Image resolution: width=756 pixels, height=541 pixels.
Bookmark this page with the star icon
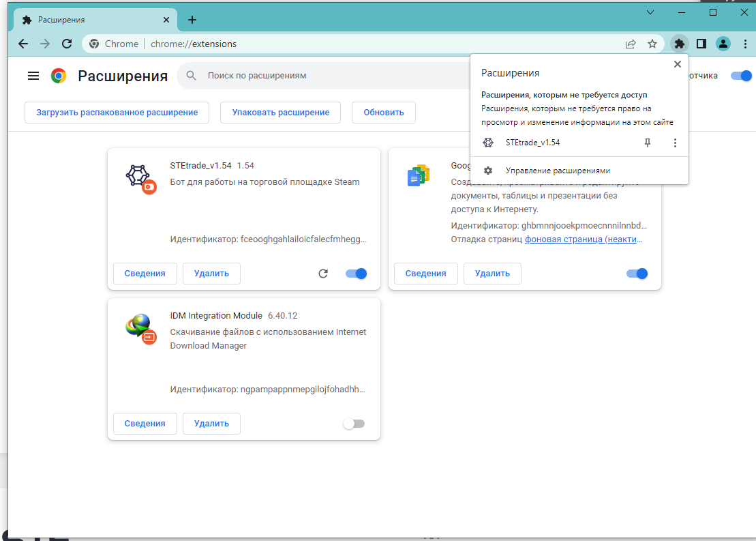[652, 44]
